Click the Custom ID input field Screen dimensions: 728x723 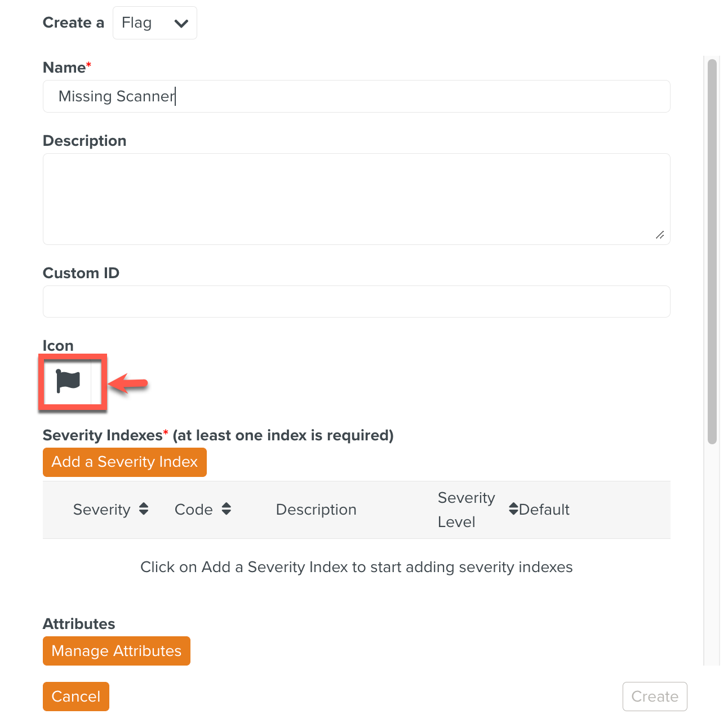(x=356, y=302)
